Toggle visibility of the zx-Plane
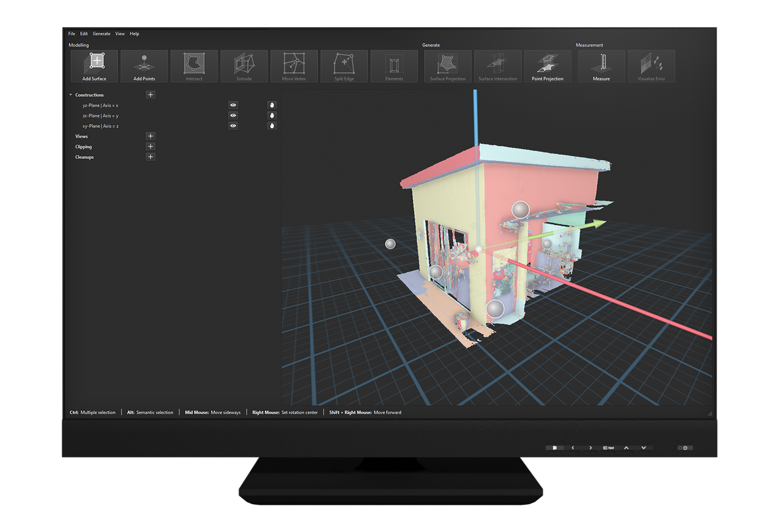Screen dimensions: 779x532 pyautogui.click(x=233, y=116)
